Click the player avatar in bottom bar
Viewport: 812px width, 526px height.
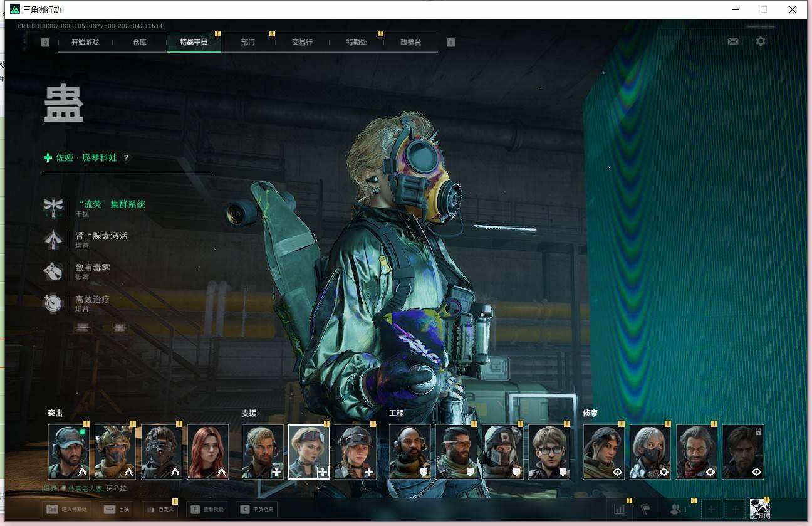point(759,509)
